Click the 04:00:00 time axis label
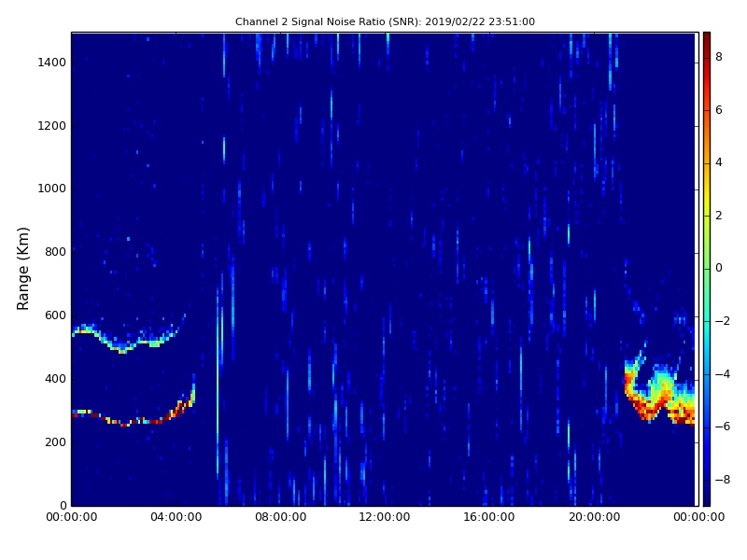Screen dimensions: 747x560 click(176, 517)
